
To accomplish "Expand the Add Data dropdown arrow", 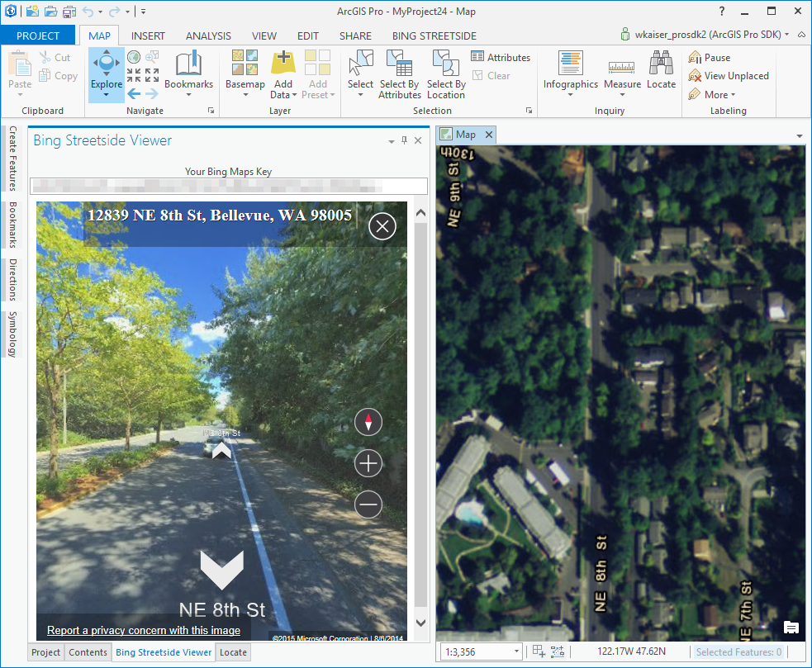I will [294, 95].
